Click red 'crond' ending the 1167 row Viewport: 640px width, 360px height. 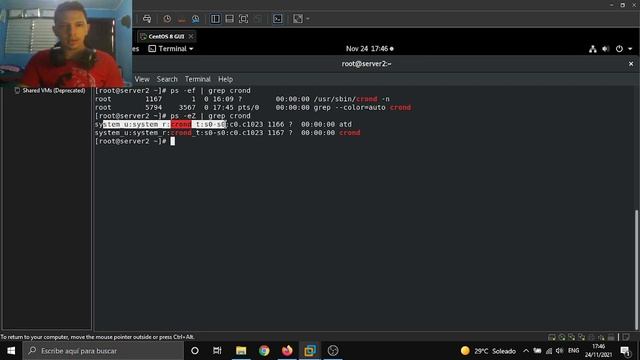coord(349,133)
